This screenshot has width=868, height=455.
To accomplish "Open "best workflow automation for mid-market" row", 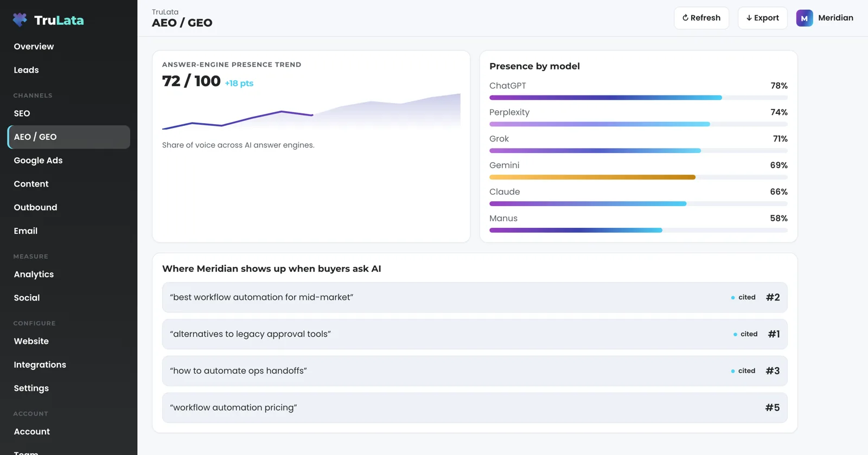I will click(x=475, y=297).
